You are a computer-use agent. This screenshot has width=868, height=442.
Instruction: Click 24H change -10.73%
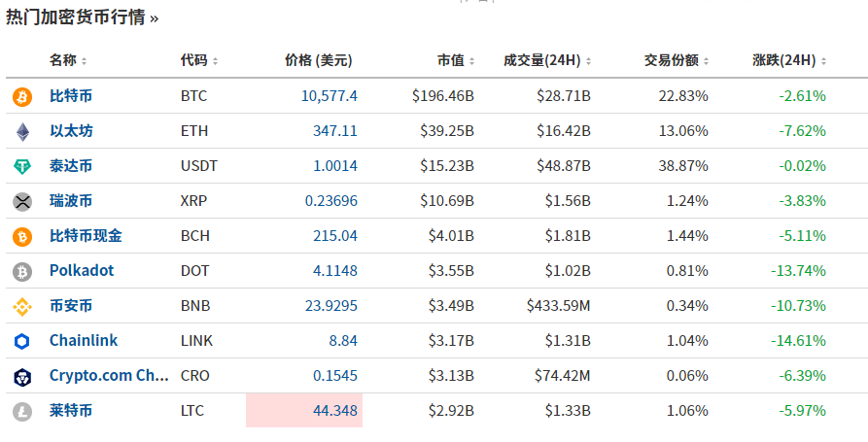(x=798, y=305)
